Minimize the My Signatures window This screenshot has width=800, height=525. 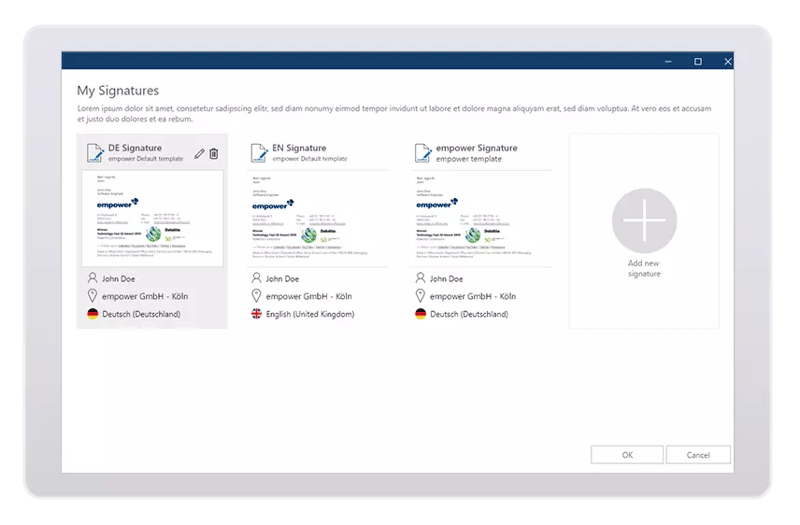point(668,61)
